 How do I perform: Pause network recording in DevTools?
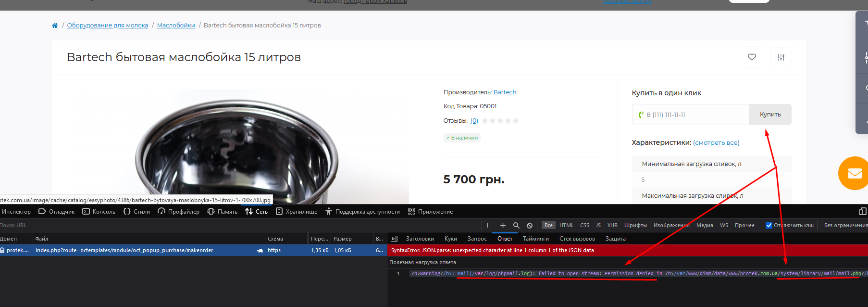(489, 225)
